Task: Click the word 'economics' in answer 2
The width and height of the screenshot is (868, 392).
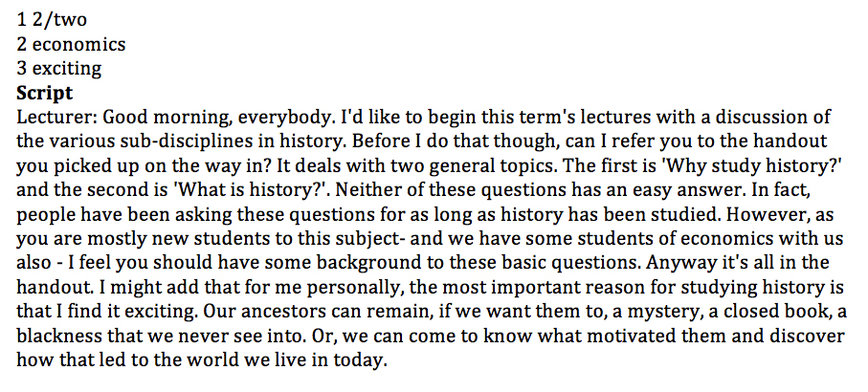Action: click(78, 44)
